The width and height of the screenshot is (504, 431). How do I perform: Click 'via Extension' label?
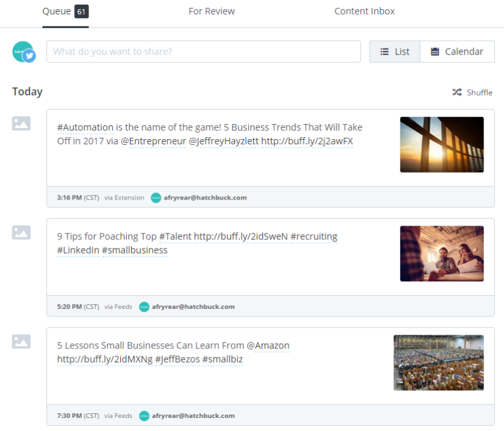pyautogui.click(x=124, y=197)
